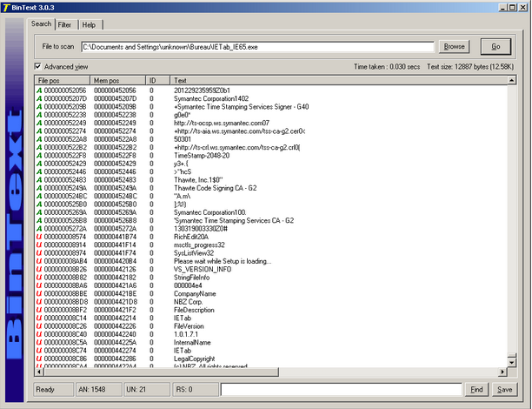Click the File to scan path field
Viewport: 532px width, 409px height.
tap(257, 47)
